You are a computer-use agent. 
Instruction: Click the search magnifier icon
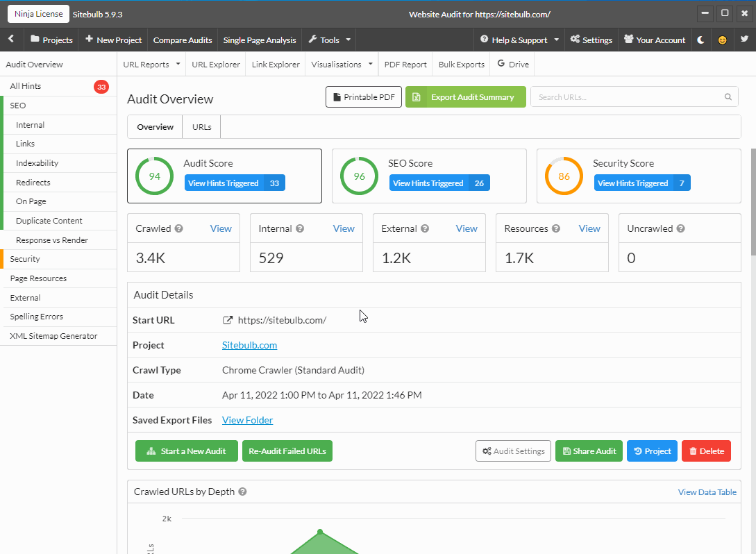click(x=728, y=97)
